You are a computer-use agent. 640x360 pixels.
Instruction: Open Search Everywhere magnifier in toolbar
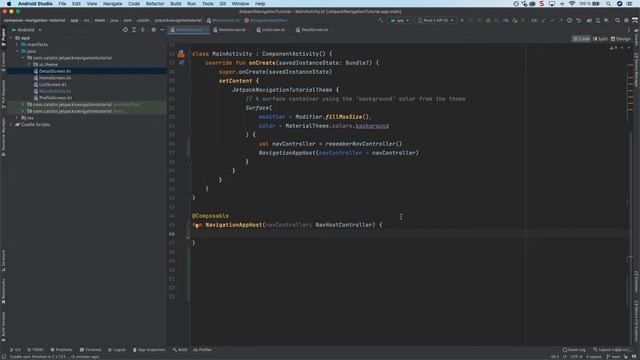click(x=618, y=20)
